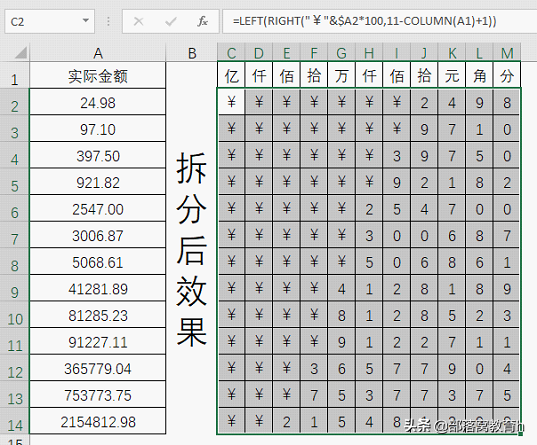Click cell containing 5068.61
537x445 pixels.
pyautogui.click(x=98, y=262)
